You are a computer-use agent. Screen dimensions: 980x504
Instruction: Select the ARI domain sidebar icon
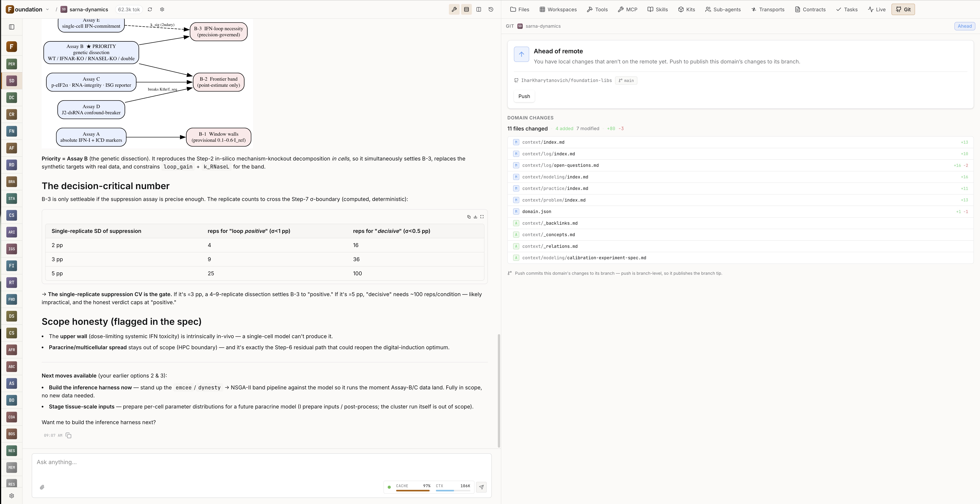12,232
